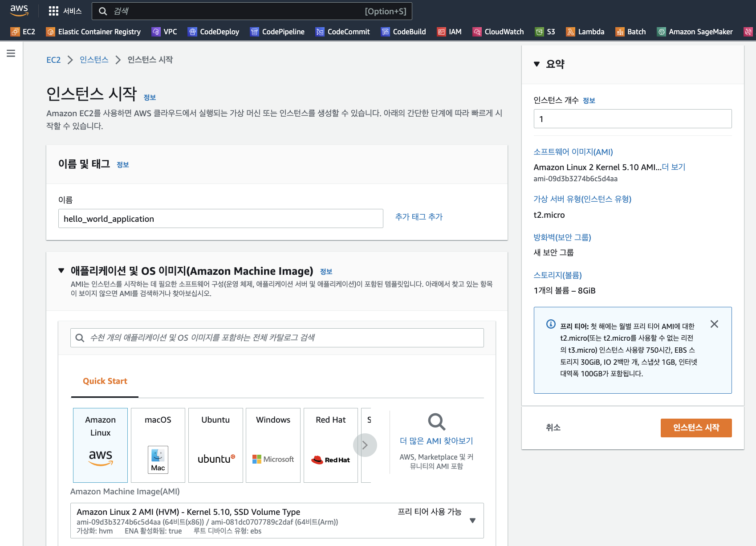This screenshot has width=756, height=546.
Task: Click the orange 인스턴스 시작 launch button
Action: pyautogui.click(x=696, y=428)
